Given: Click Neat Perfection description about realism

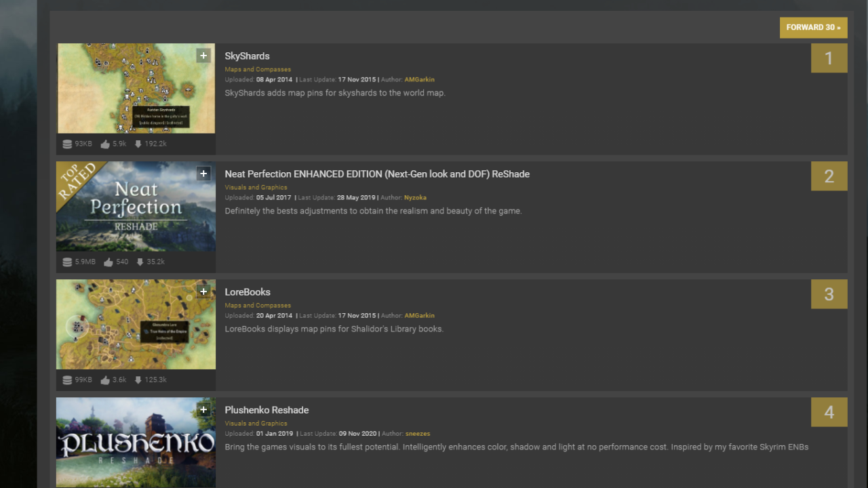Looking at the screenshot, I should 374,211.
